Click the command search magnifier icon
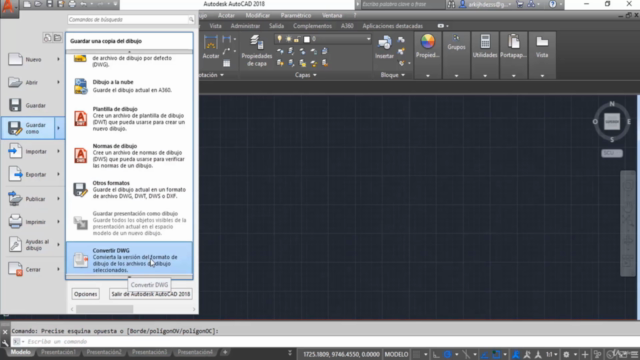 [191, 20]
